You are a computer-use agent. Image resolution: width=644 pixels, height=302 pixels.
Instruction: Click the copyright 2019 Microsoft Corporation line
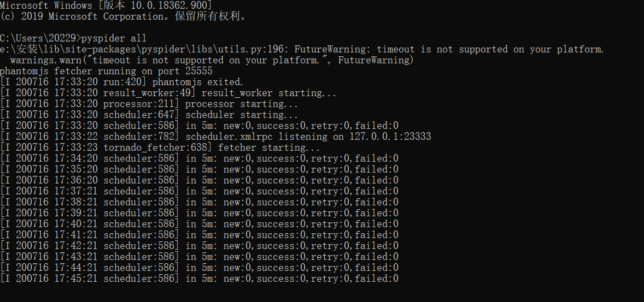coord(123,16)
